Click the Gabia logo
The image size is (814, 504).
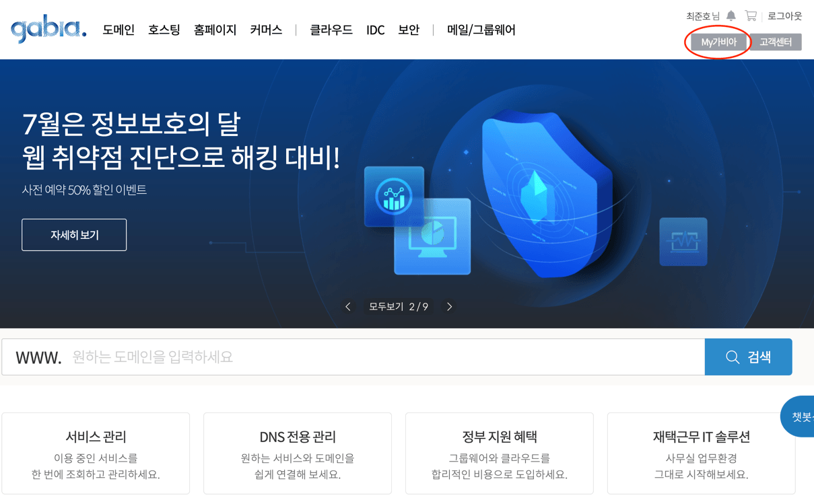click(x=48, y=30)
